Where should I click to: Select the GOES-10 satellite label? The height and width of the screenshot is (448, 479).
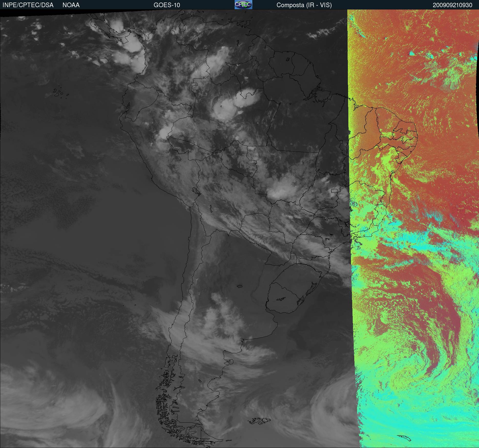pyautogui.click(x=167, y=5)
